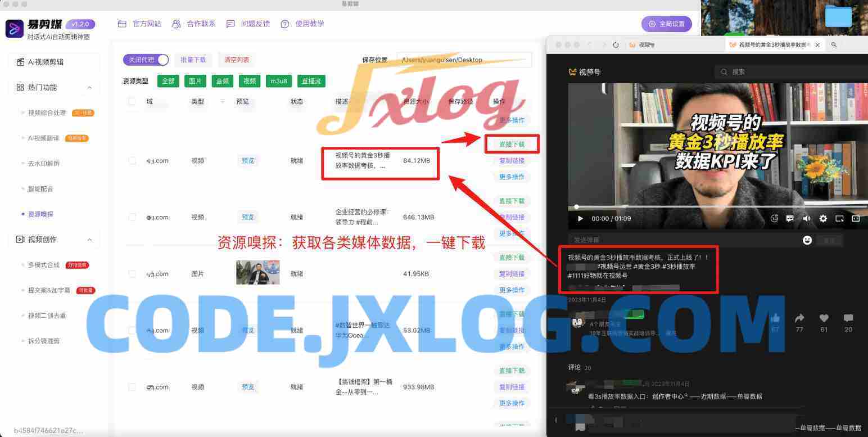Click the share icon showing 77
Viewport: 868px width, 437px height.
point(799,318)
